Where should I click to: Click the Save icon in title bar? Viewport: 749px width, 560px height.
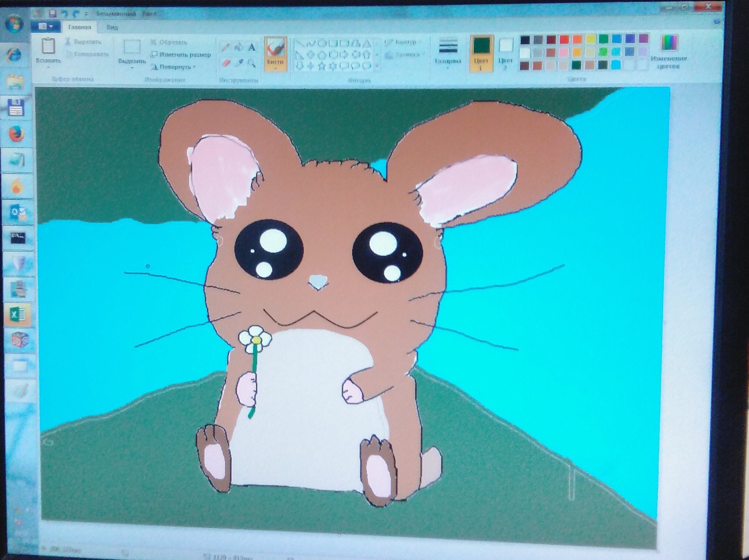pos(52,14)
